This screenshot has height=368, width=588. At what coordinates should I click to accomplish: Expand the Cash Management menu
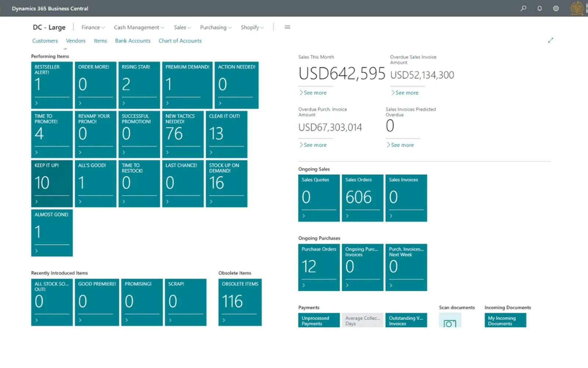tap(139, 27)
